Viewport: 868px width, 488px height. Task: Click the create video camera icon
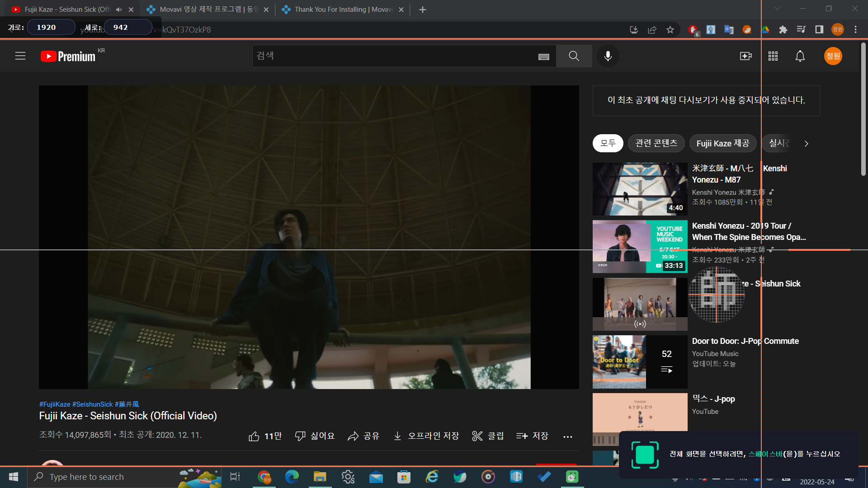tap(745, 56)
